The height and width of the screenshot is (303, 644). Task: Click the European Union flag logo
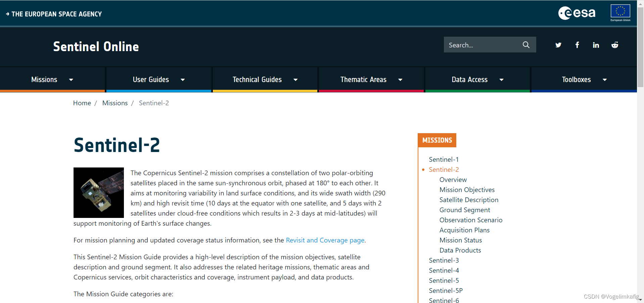click(620, 13)
